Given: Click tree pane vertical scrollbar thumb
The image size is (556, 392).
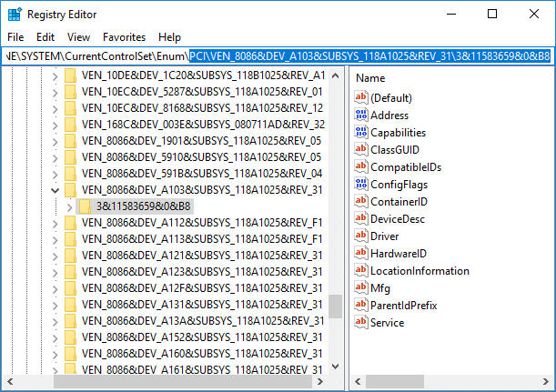Looking at the screenshot, I should tap(336, 307).
